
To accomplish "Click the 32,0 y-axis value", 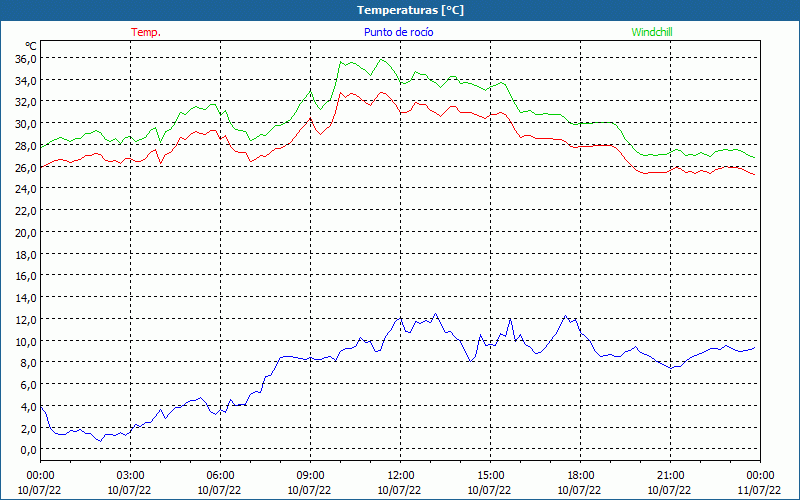I will click(x=26, y=102).
